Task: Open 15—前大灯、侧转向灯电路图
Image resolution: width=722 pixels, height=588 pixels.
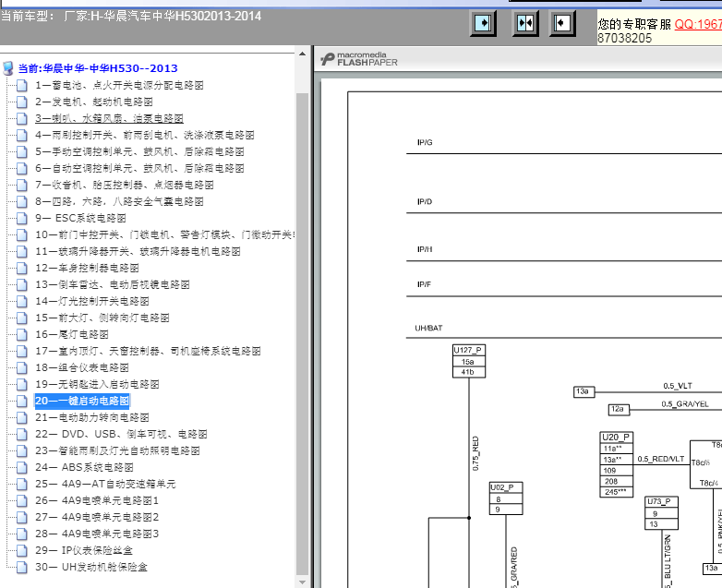Action: click(x=102, y=318)
